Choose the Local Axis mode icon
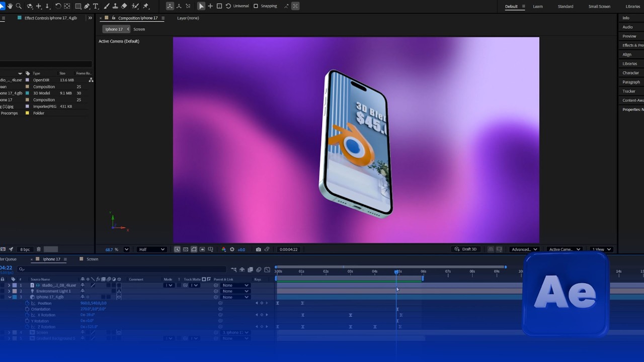 pyautogui.click(x=170, y=6)
